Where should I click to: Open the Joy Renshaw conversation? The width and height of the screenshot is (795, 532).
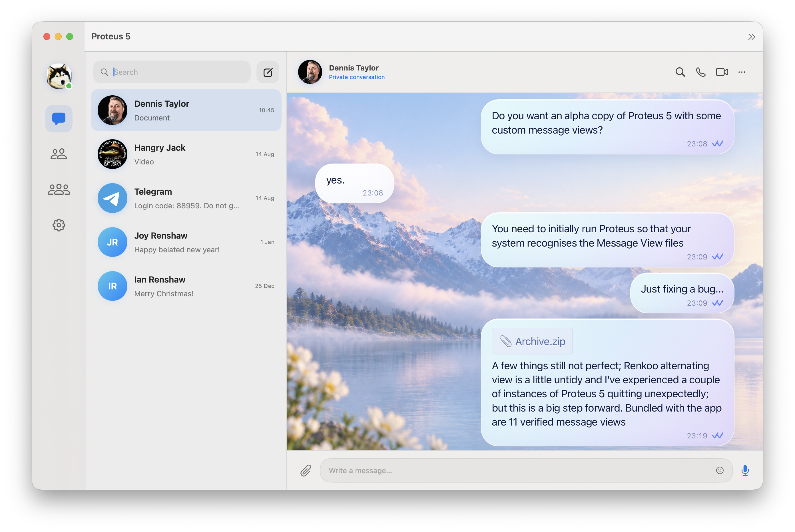(186, 242)
